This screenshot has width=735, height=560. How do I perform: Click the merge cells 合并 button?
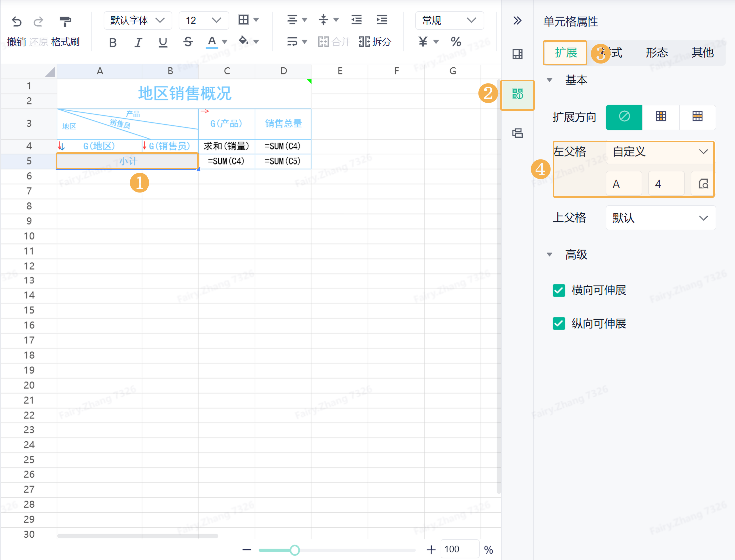point(334,42)
